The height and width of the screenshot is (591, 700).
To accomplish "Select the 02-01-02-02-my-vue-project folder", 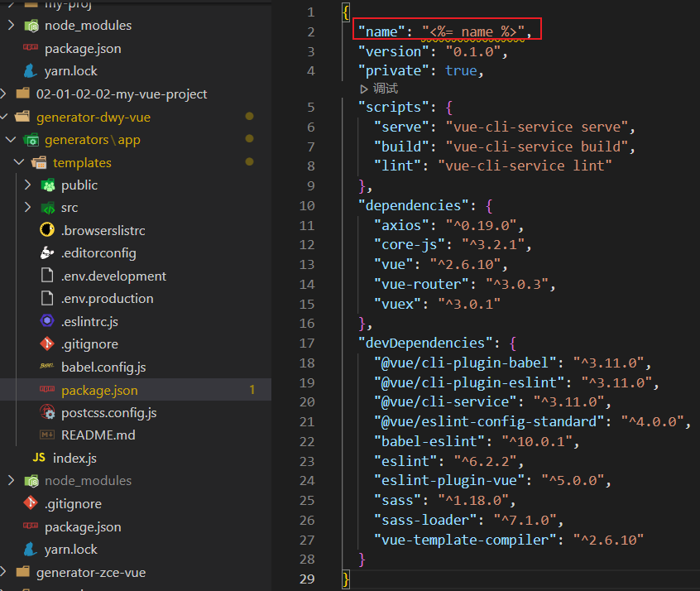I will pyautogui.click(x=121, y=94).
